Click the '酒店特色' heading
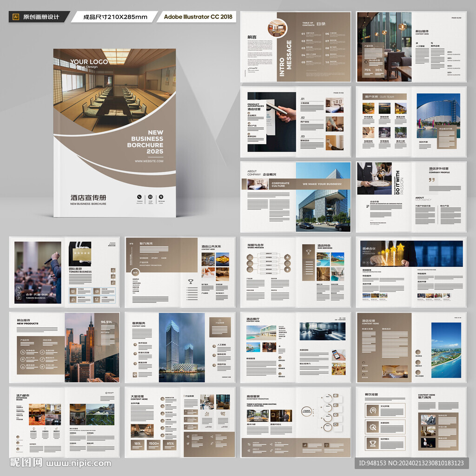 coord(324,245)
